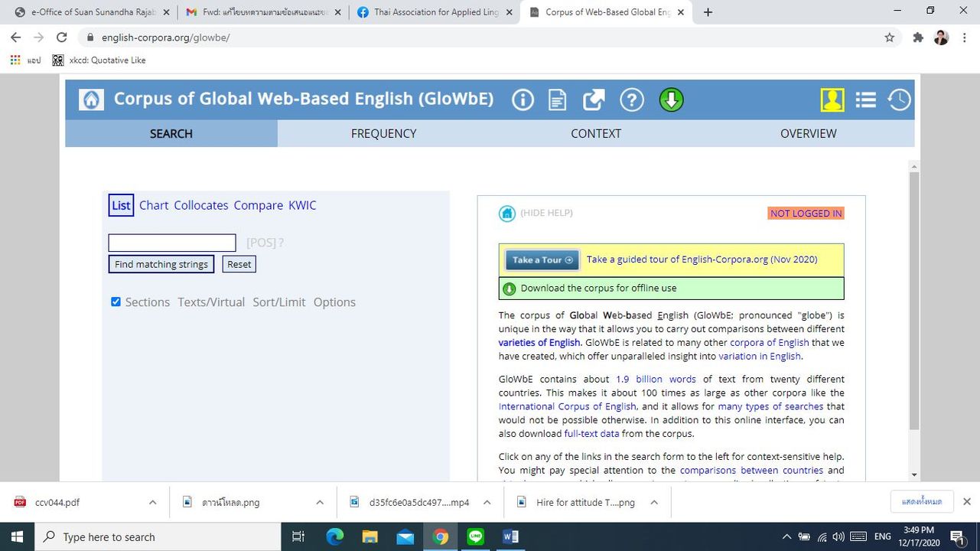Viewport: 980px width, 551px height.
Task: Open the question mark help icon
Action: [632, 99]
